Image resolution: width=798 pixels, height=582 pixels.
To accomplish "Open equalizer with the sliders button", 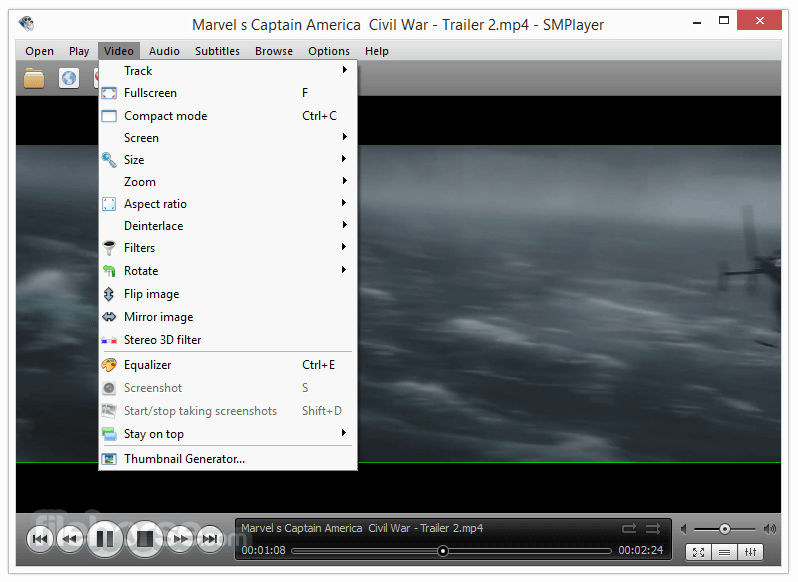I will pos(751,552).
